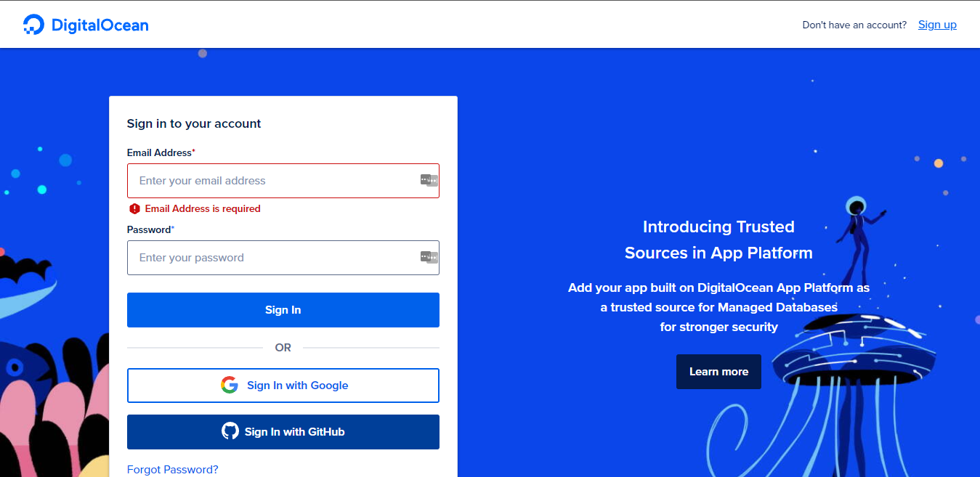Click 'Sign in to your account' heading
The width and height of the screenshot is (980, 477).
(194, 124)
